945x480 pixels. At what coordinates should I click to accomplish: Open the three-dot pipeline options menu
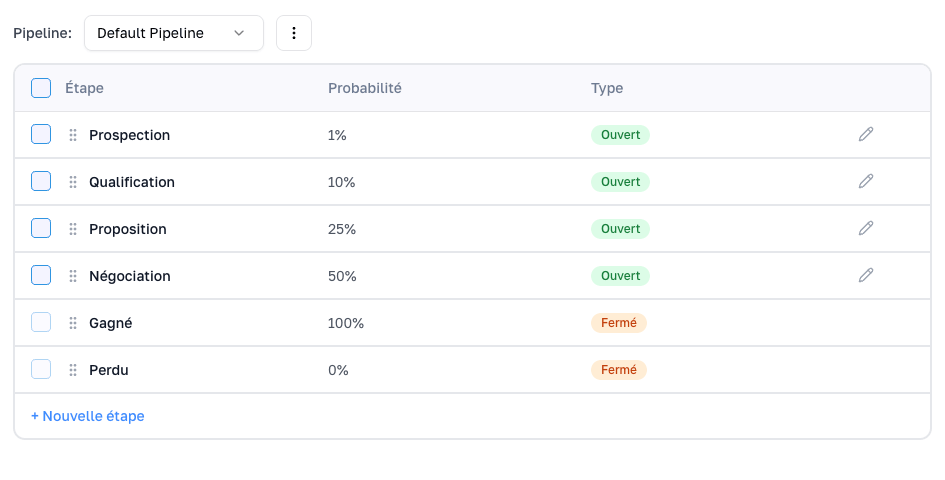[x=294, y=33]
